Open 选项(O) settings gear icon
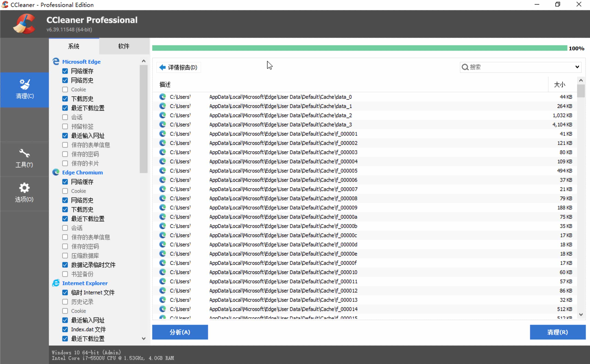The width and height of the screenshot is (590, 364). point(24,188)
